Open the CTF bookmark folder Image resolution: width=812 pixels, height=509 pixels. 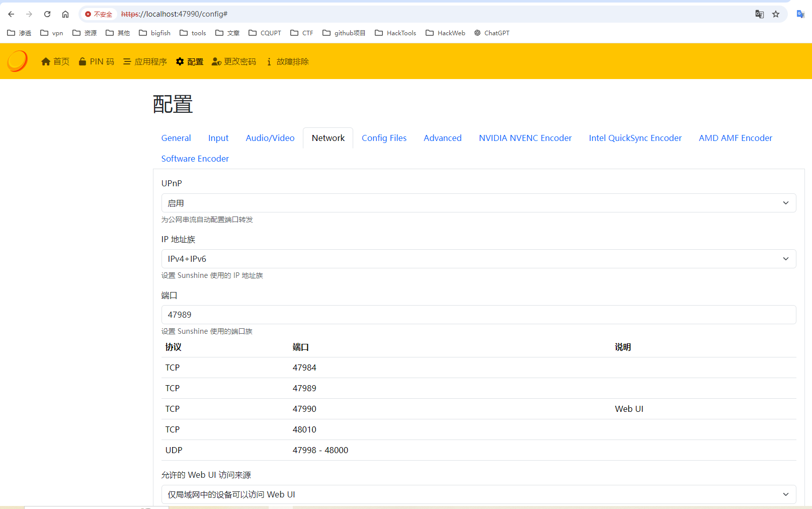(302, 33)
